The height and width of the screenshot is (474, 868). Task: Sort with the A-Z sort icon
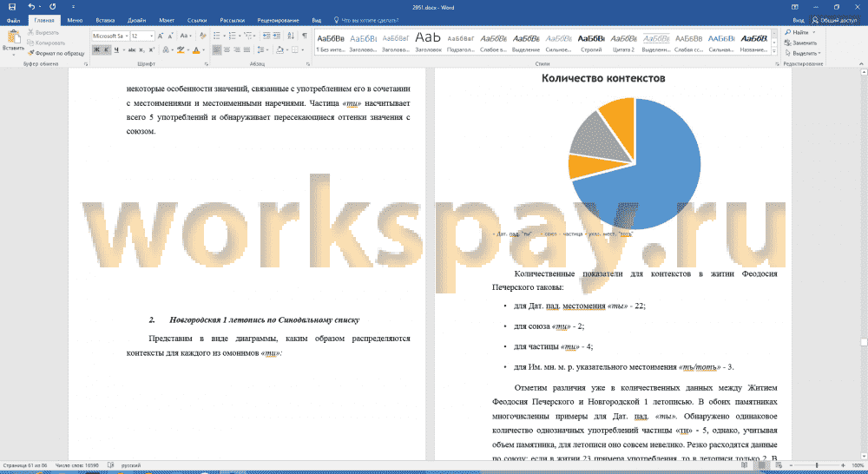pyautogui.click(x=291, y=36)
